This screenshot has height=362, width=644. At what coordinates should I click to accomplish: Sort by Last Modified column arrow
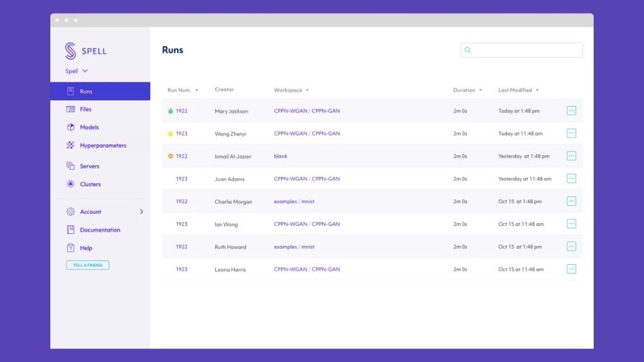coord(537,90)
